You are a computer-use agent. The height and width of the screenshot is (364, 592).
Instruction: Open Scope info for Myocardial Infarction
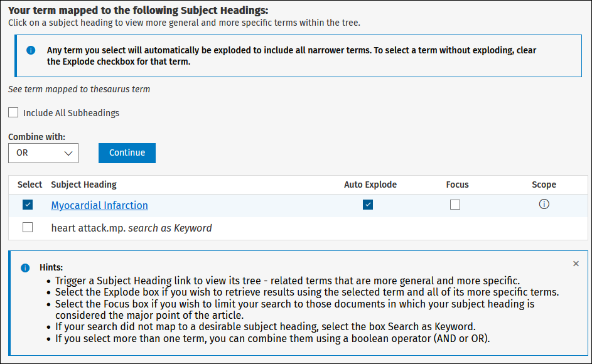544,204
